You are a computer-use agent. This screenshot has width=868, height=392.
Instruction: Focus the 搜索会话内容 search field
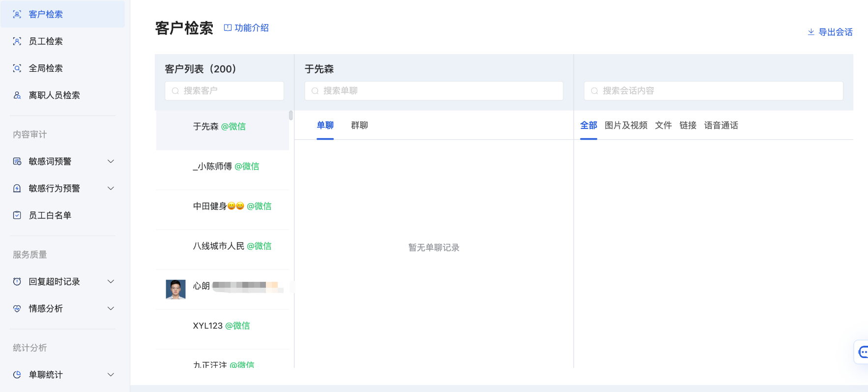tap(714, 91)
